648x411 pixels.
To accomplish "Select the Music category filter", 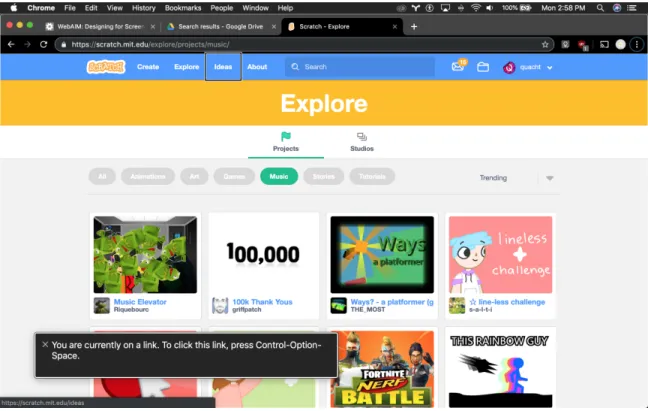I will tap(279, 176).
